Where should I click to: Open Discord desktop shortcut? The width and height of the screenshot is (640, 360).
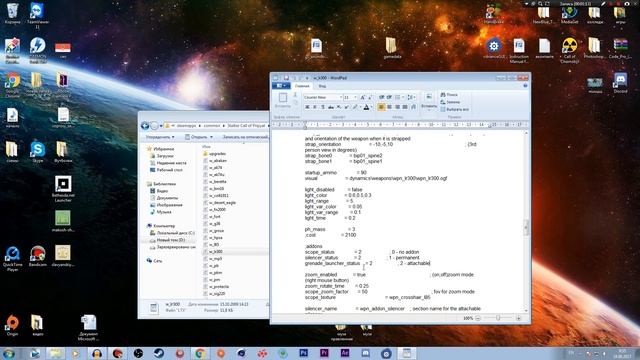(x=620, y=83)
